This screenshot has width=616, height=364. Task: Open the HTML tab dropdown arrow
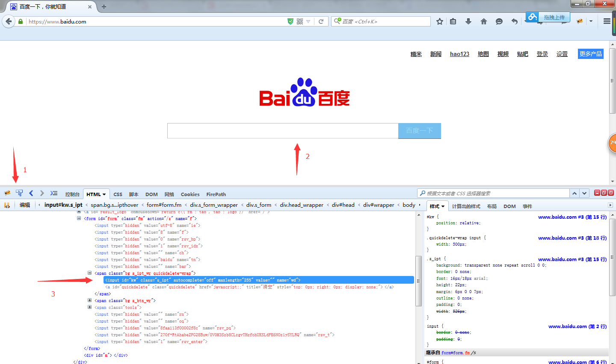coord(104,194)
